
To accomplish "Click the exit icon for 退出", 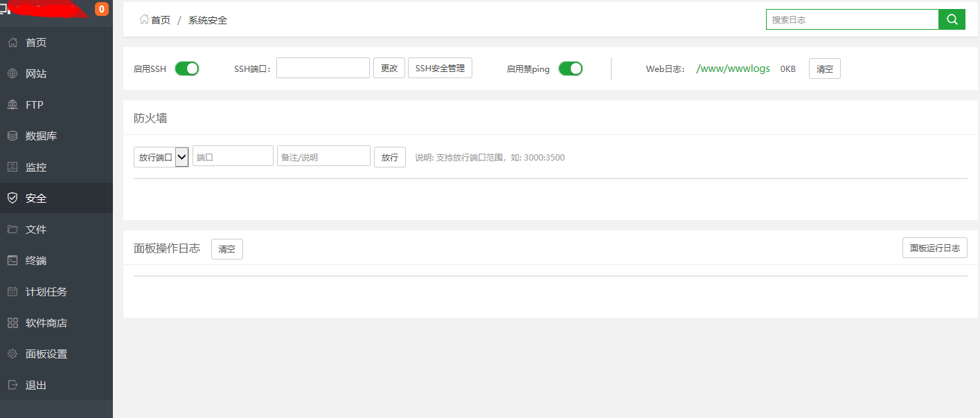I will coord(12,385).
